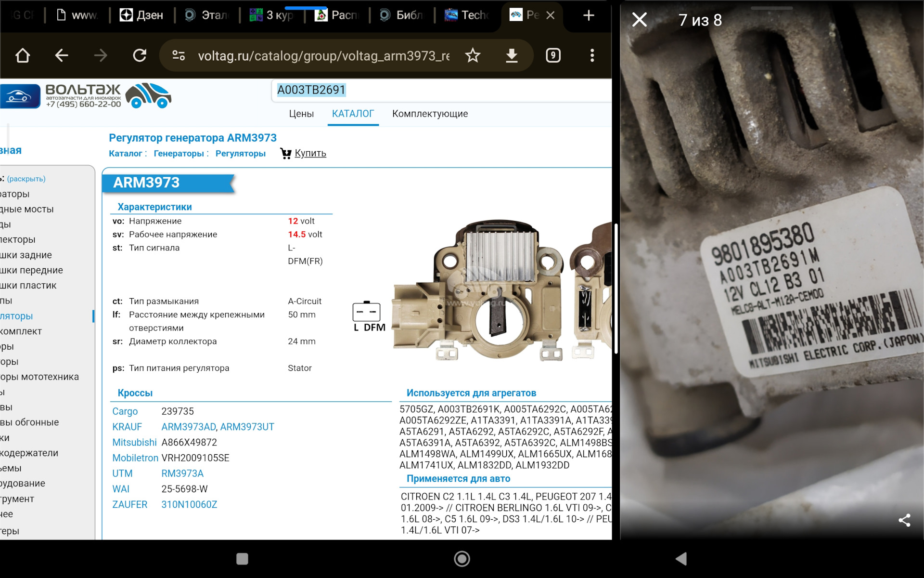The width and height of the screenshot is (924, 578).
Task: Select sidebar item ending 'кодержатели'
Action: [29, 453]
